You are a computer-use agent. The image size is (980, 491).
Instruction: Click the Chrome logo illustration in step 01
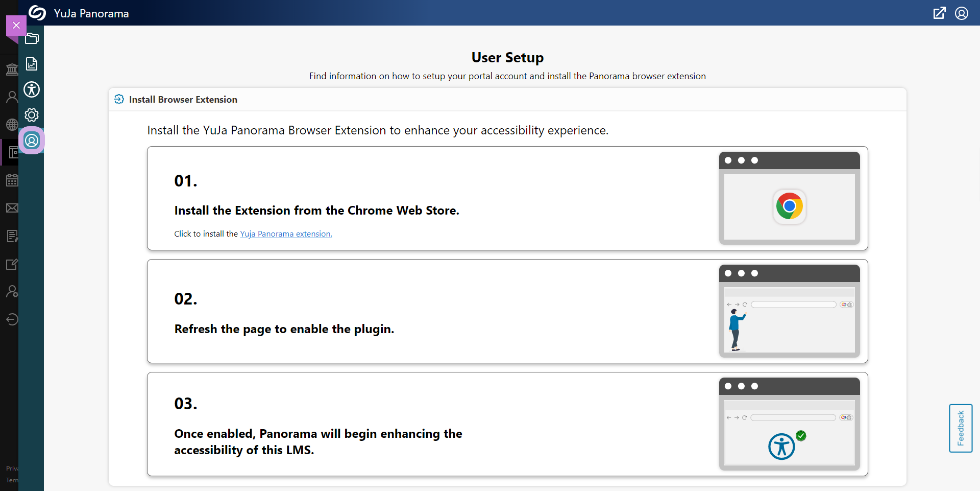(789, 206)
